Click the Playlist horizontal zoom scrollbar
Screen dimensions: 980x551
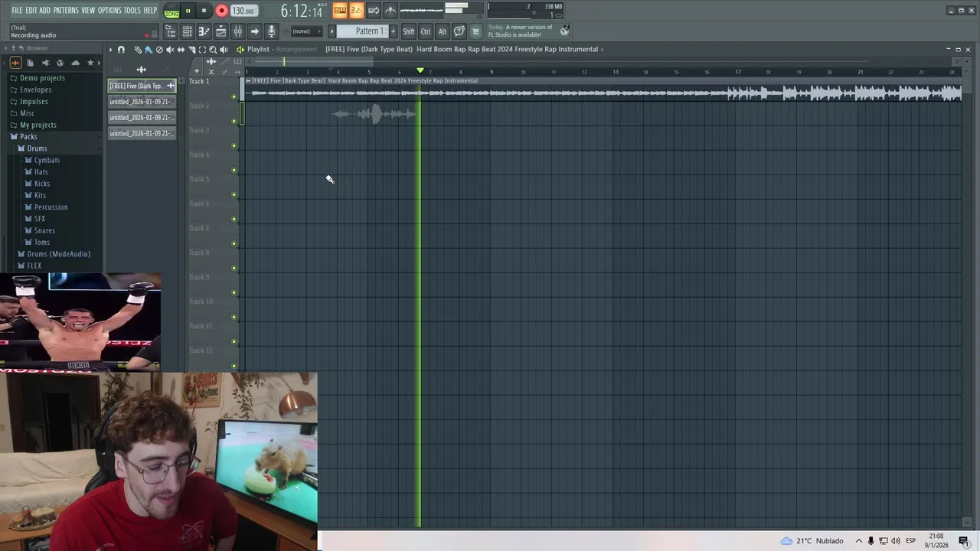point(314,61)
